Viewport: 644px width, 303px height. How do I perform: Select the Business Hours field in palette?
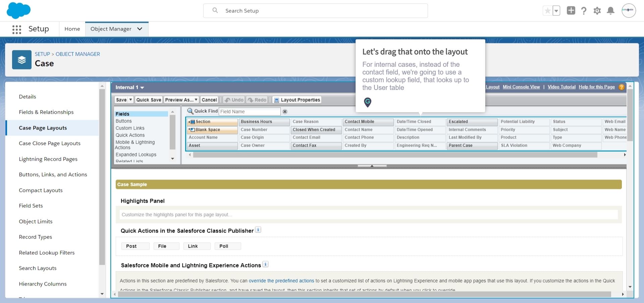click(x=264, y=122)
